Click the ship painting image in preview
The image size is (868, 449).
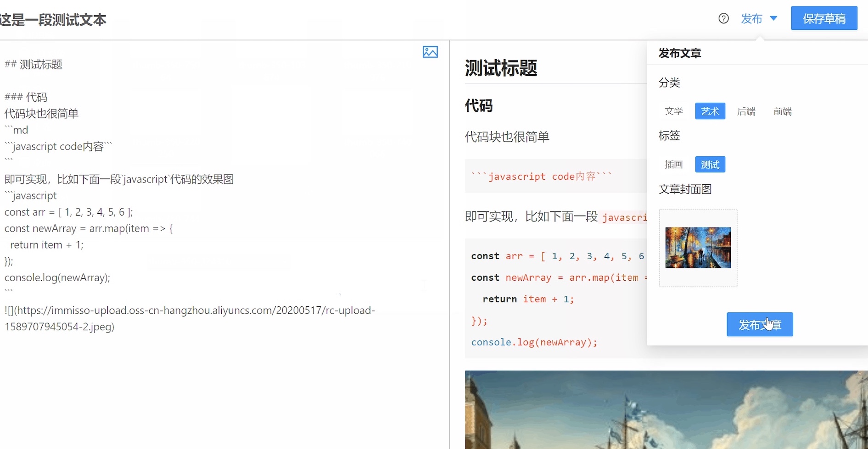click(x=666, y=410)
